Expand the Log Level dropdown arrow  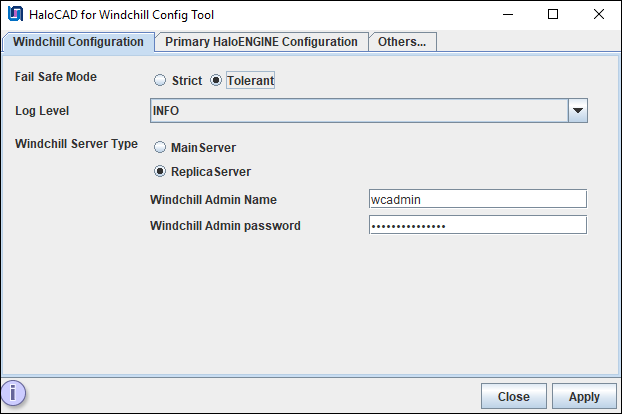tap(577, 110)
